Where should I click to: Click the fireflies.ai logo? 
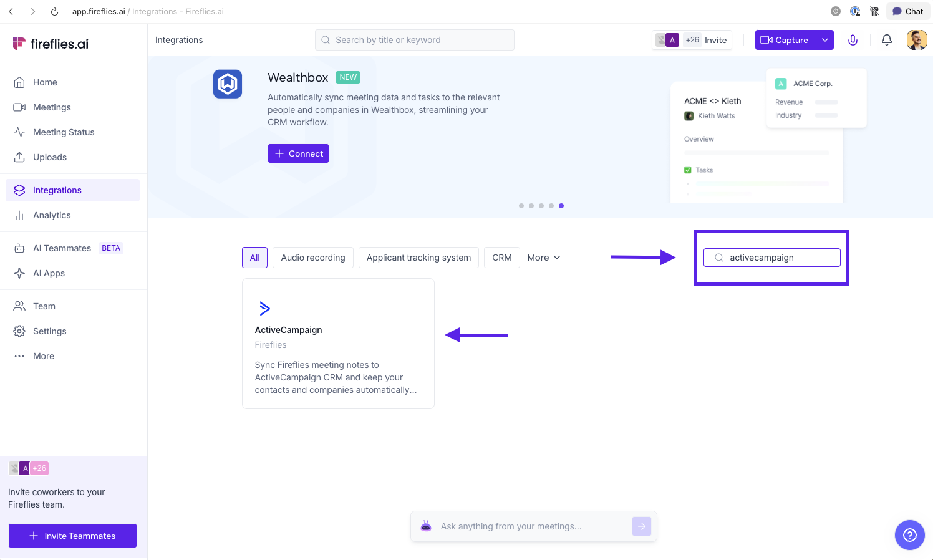point(51,44)
